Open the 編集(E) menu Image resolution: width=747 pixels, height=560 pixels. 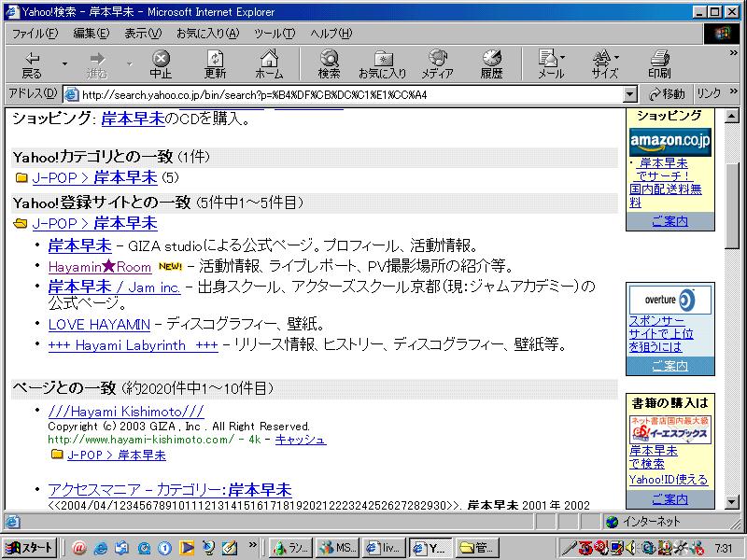91,34
